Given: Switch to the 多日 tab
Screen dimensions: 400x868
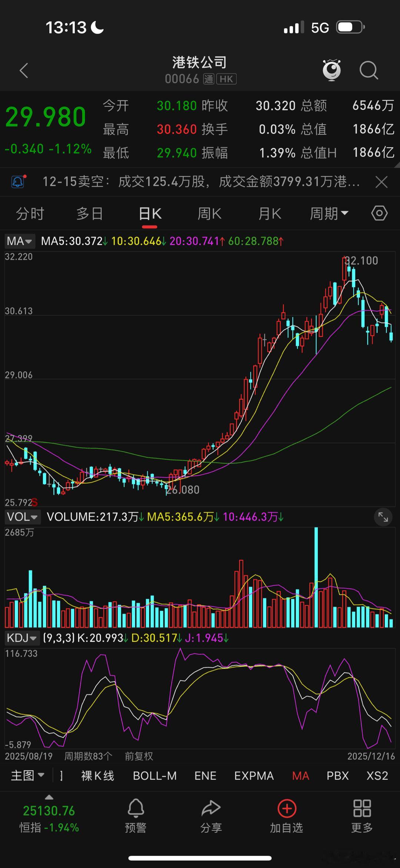Looking at the screenshot, I should pos(90,214).
